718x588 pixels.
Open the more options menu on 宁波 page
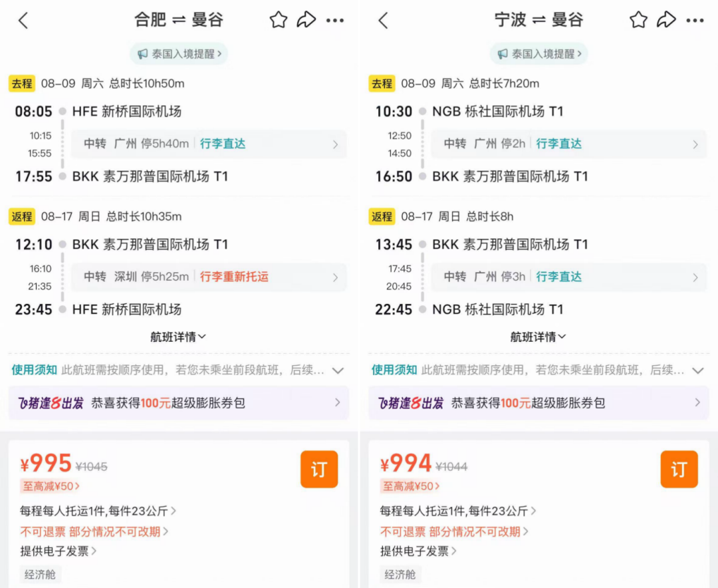point(695,20)
